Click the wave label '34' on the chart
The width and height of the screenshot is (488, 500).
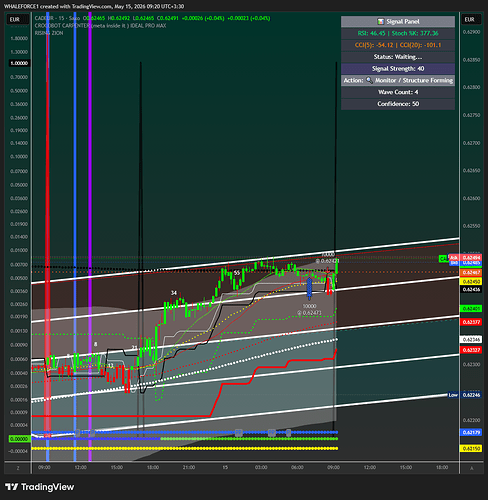(x=174, y=293)
